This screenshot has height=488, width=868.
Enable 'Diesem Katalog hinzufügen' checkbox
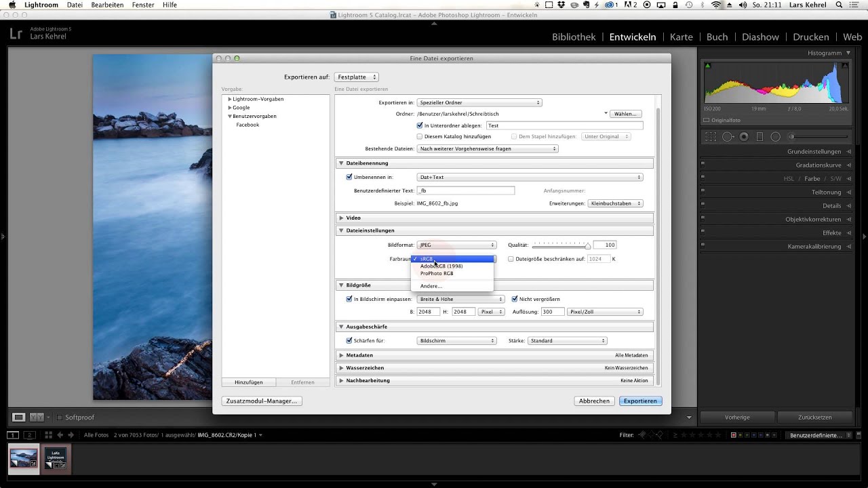pyautogui.click(x=420, y=136)
